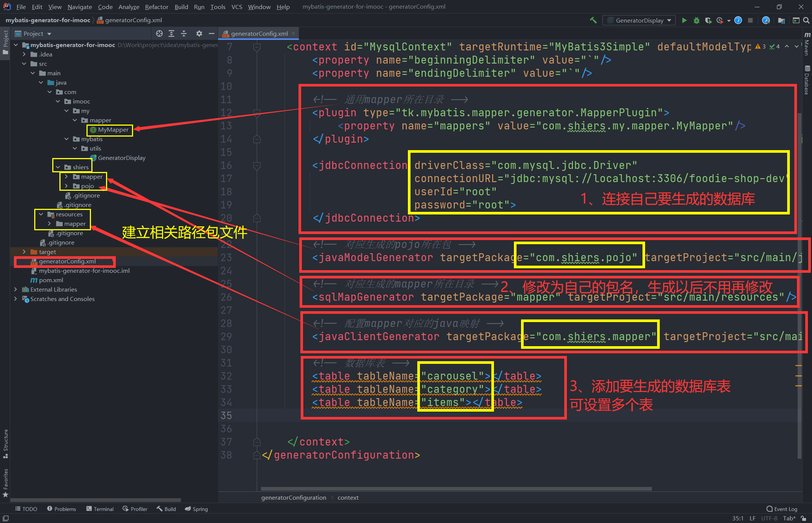Expand External Libraries node
The image size is (812, 523).
point(15,289)
